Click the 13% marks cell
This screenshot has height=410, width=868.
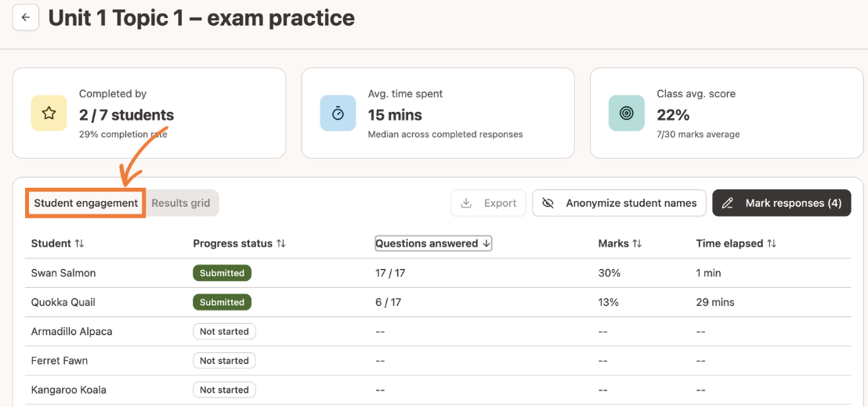pos(609,302)
